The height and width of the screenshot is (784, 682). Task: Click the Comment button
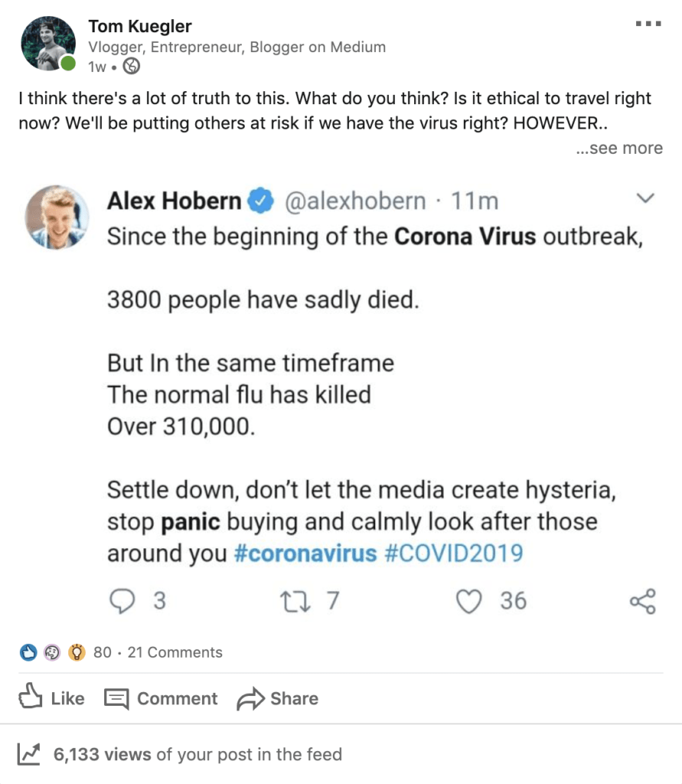click(161, 698)
